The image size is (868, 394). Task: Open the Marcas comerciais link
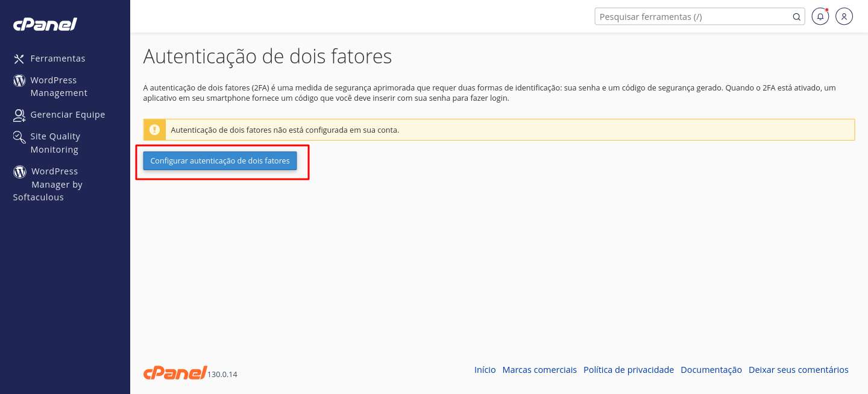coord(539,370)
